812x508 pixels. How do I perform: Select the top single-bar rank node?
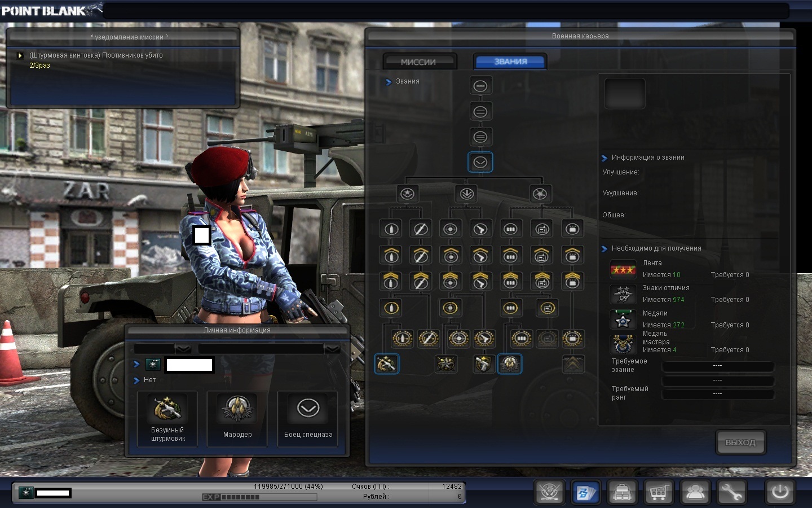click(480, 86)
